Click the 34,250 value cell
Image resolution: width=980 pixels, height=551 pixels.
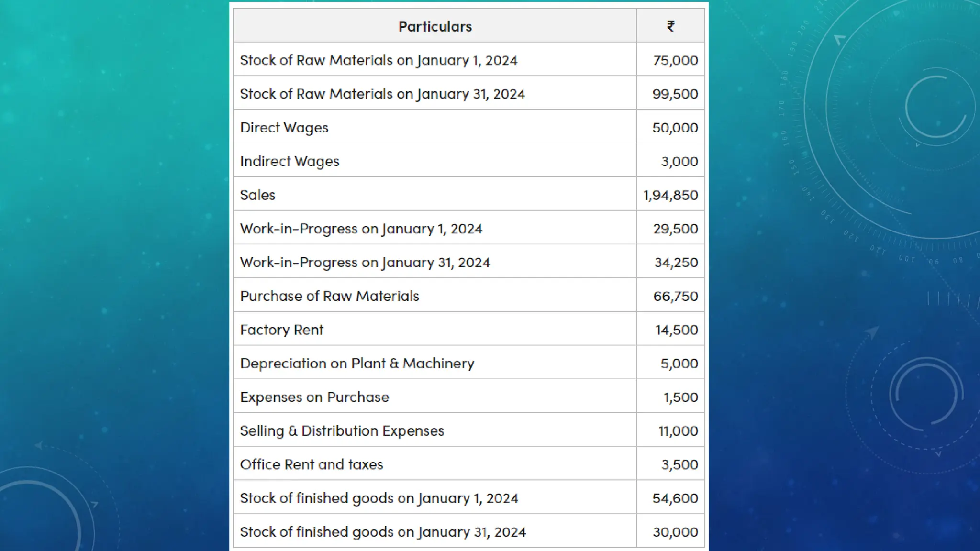676,263
